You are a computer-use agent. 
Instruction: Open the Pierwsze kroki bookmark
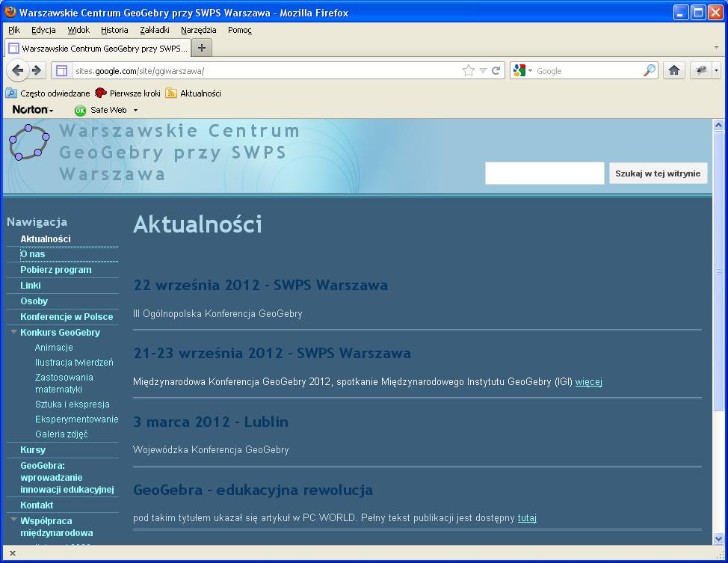[x=128, y=93]
